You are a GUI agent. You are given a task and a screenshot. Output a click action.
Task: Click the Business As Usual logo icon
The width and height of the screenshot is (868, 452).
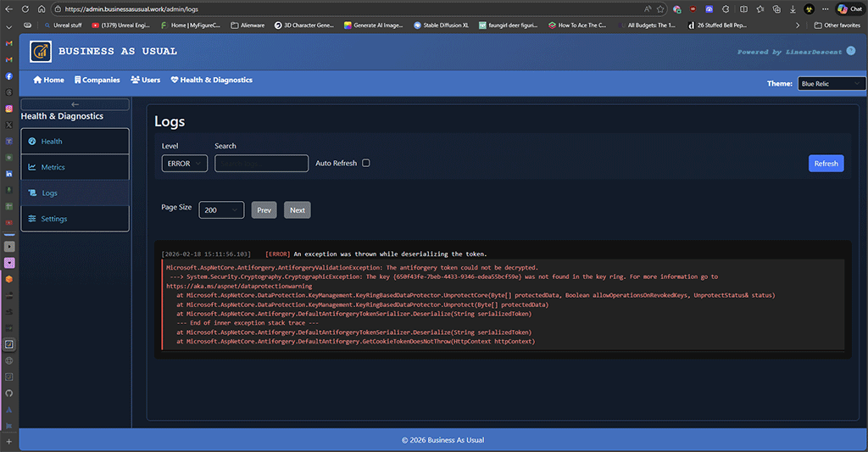coord(40,53)
